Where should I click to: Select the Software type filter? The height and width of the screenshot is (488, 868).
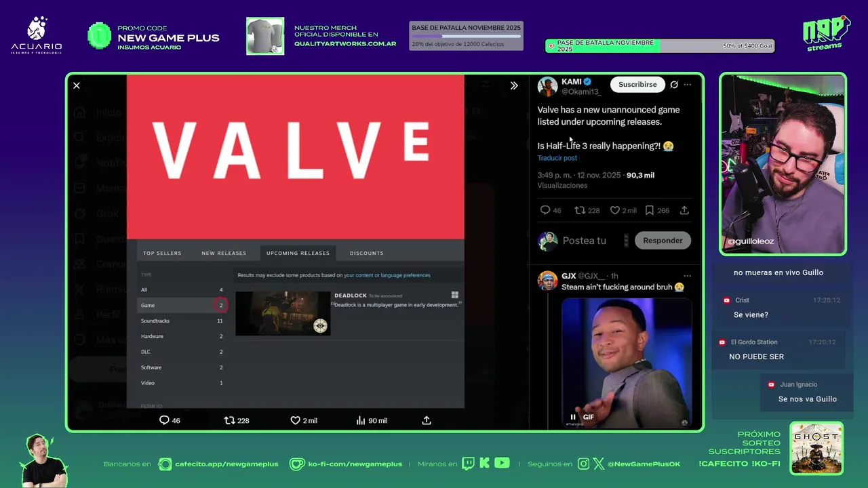pyautogui.click(x=182, y=367)
